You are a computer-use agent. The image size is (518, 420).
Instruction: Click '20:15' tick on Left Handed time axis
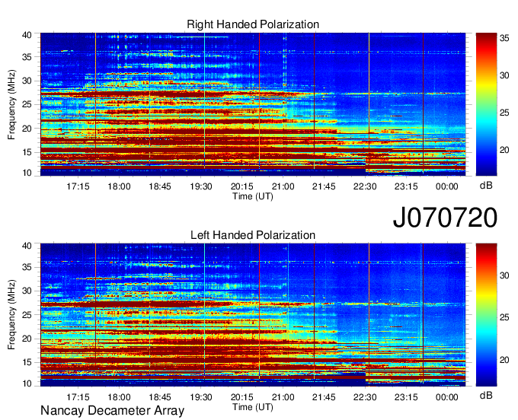pos(241,397)
